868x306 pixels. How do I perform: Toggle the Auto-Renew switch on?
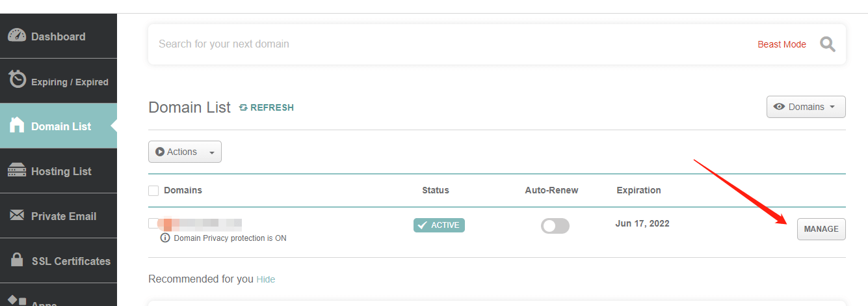tap(555, 225)
